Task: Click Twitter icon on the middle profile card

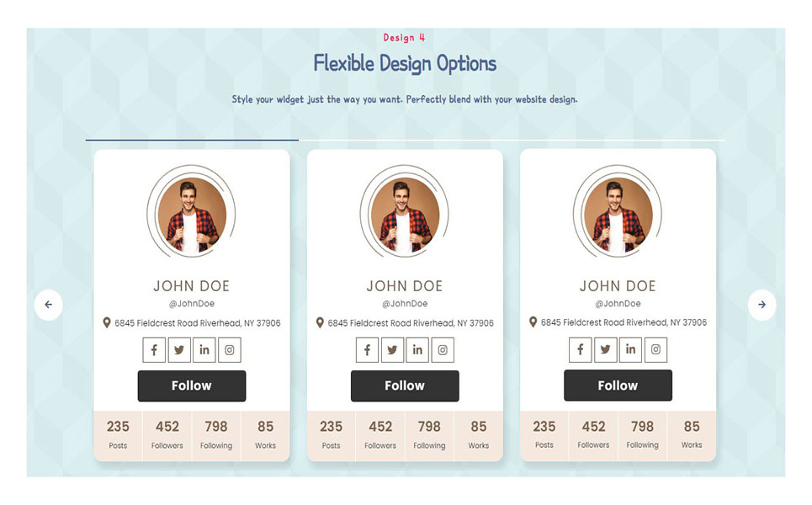Action: point(392,350)
